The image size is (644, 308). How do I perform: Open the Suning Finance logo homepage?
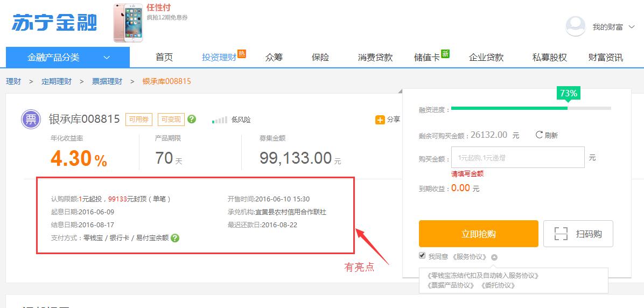point(54,22)
